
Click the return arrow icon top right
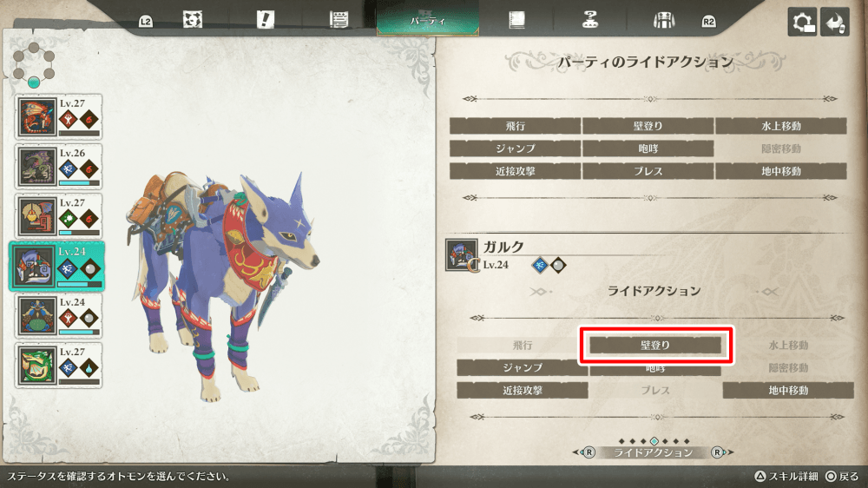[x=835, y=22]
